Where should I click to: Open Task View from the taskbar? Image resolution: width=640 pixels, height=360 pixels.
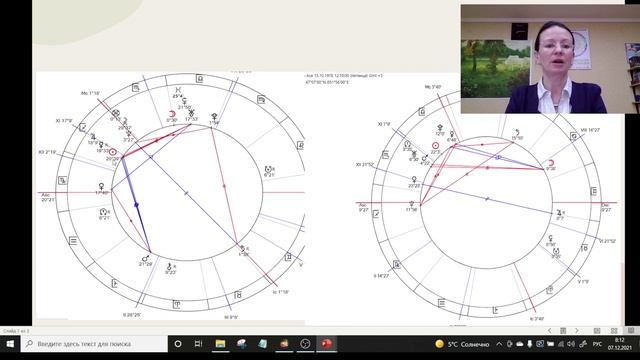tap(199, 344)
